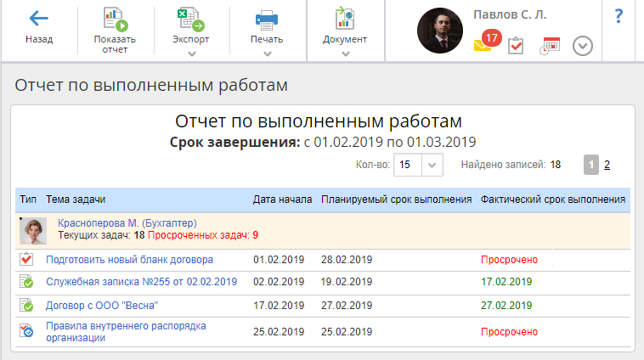Viewport: 644px width, 360px height.
Task: Click document icon for Служебная записка №255
Action: pos(26,282)
